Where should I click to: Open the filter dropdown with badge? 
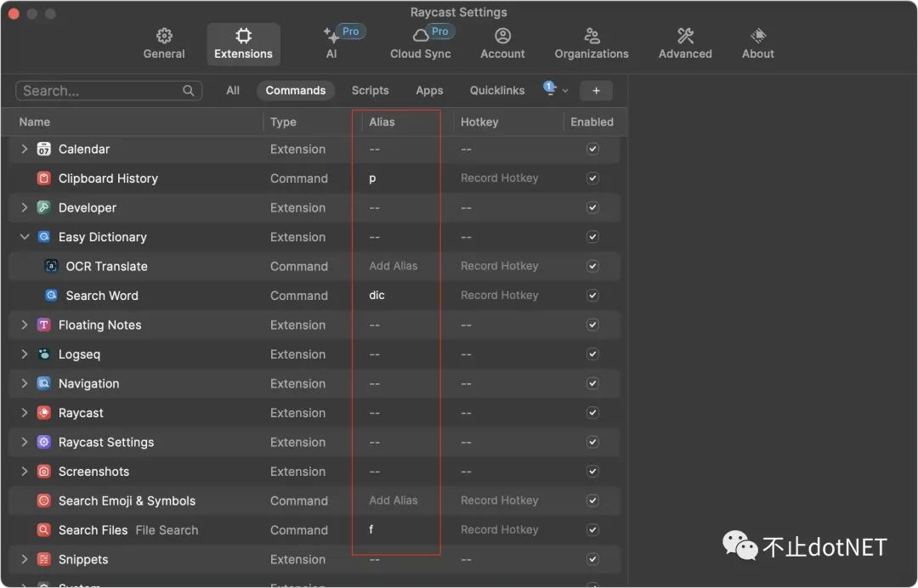click(555, 89)
